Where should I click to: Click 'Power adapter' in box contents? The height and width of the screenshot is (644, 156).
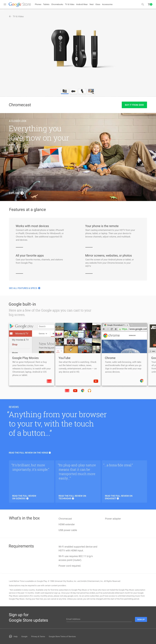113,519
